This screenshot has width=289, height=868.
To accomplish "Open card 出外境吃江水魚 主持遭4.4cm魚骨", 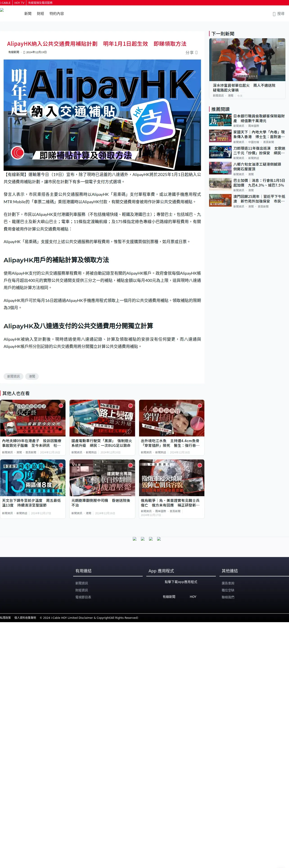I will tap(172, 428).
